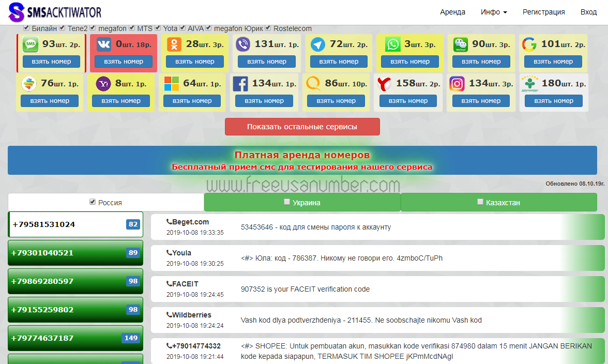Screen dimensions: 608x364
Task: Select phone number +79301040521
Action: [x=75, y=253]
